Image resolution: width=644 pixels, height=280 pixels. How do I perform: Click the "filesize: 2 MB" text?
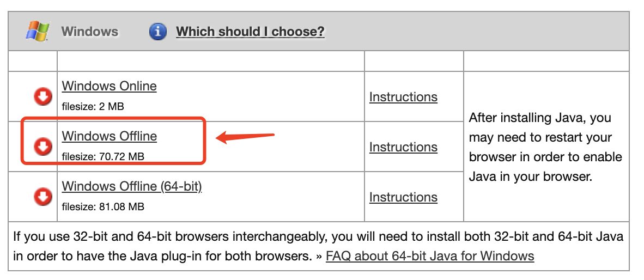tap(93, 107)
